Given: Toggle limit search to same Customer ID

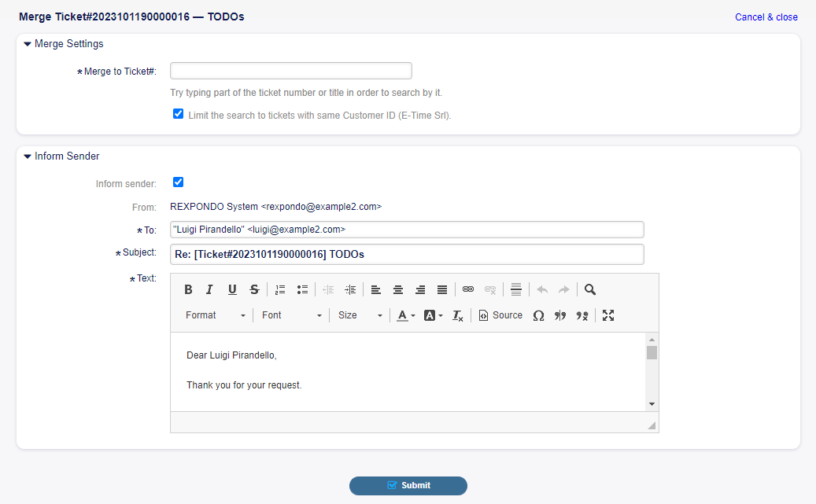Looking at the screenshot, I should 178,114.
